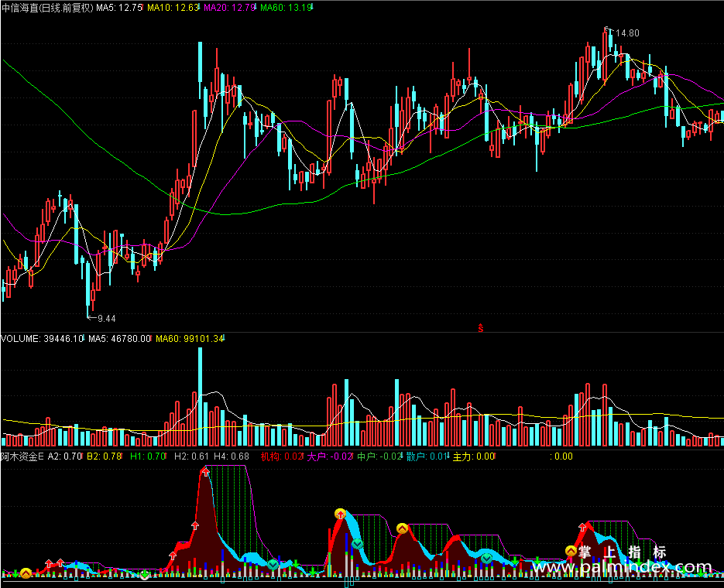
Task: Click the MA60: 13.19 label
Action: [x=286, y=8]
